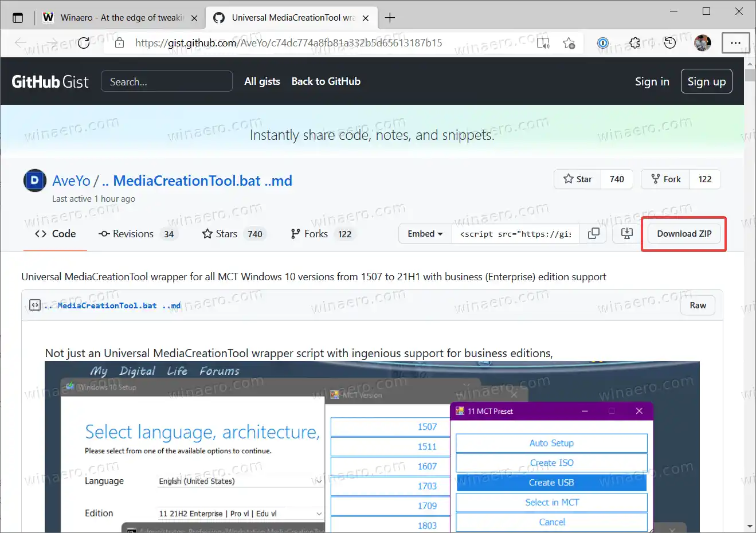Click the Sign in link

(x=652, y=81)
